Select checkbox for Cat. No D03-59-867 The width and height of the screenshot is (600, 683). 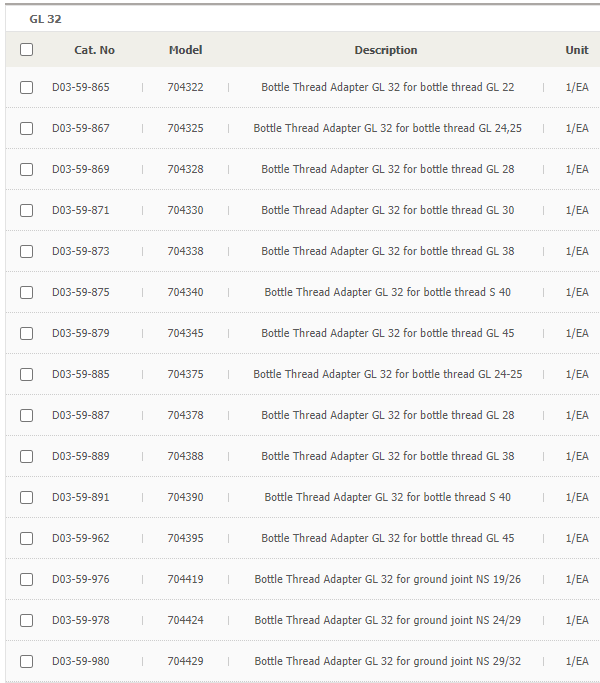pyautogui.click(x=27, y=128)
